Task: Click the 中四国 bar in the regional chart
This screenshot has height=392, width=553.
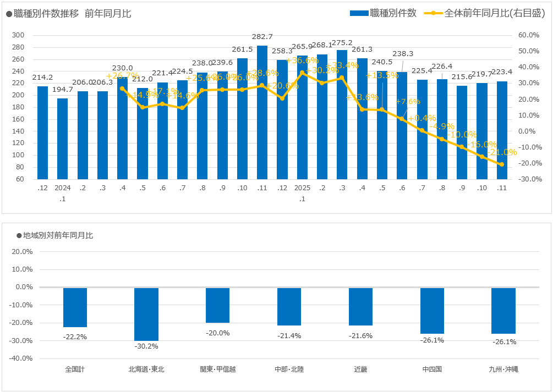Action: click(432, 311)
